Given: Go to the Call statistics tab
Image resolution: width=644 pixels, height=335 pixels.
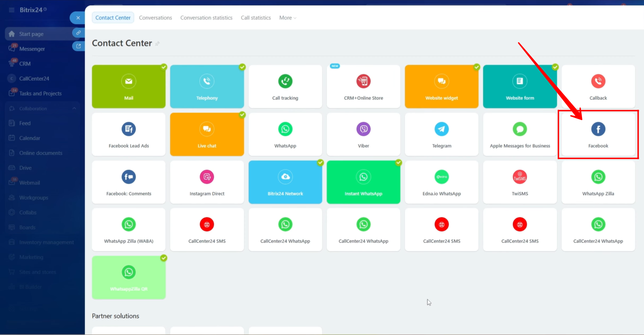Looking at the screenshot, I should coord(256,18).
